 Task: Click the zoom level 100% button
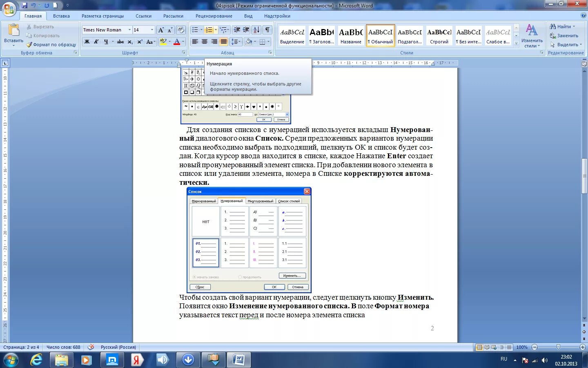(x=522, y=347)
